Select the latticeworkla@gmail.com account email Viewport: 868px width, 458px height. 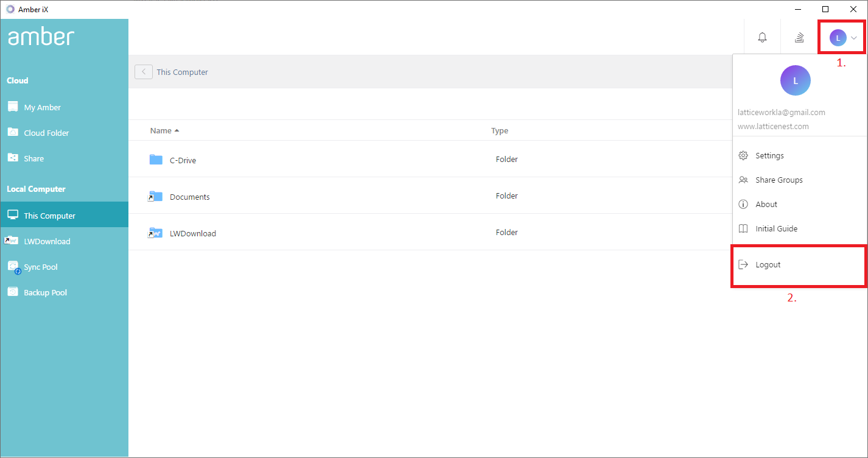pyautogui.click(x=782, y=112)
